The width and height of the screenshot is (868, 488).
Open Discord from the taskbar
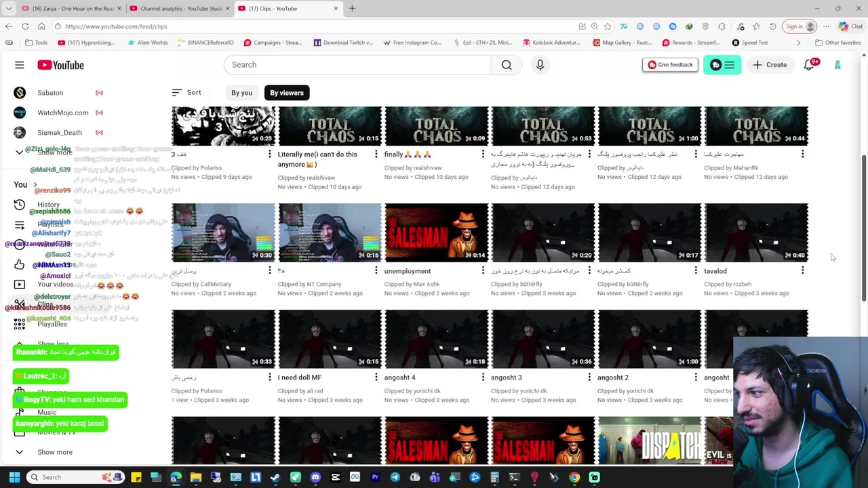(315, 477)
